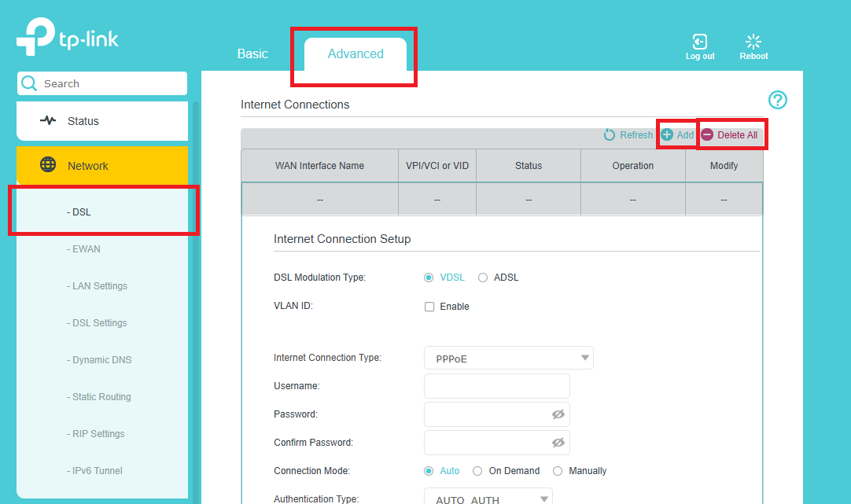Switch to the Advanced tab
Viewport: 851px width, 504px height.
tap(355, 53)
